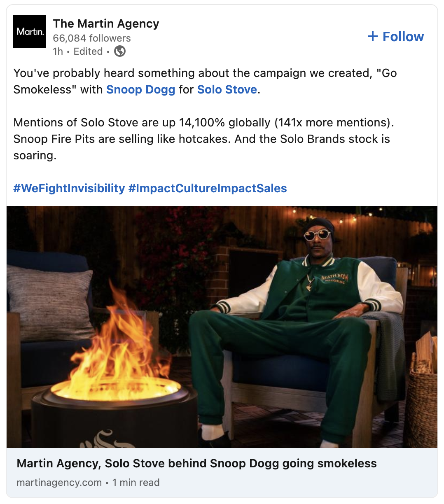Open the #ImpactCultureImpactSales hashtag

[208, 189]
